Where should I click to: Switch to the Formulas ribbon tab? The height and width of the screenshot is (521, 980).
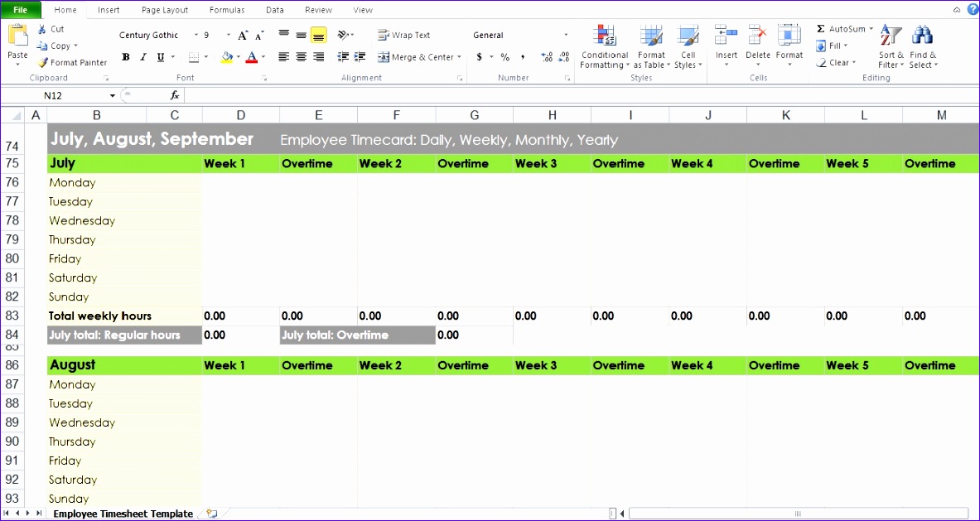click(226, 9)
